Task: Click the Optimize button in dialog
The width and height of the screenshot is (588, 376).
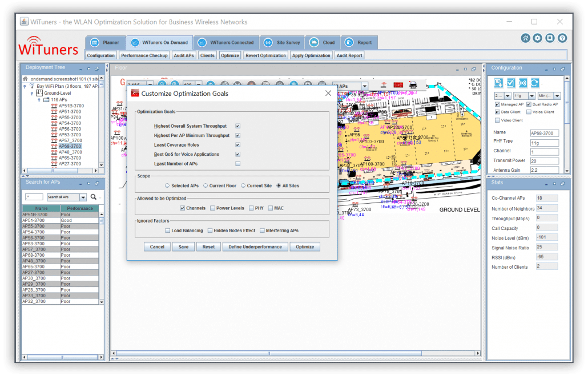Action: [x=305, y=247]
